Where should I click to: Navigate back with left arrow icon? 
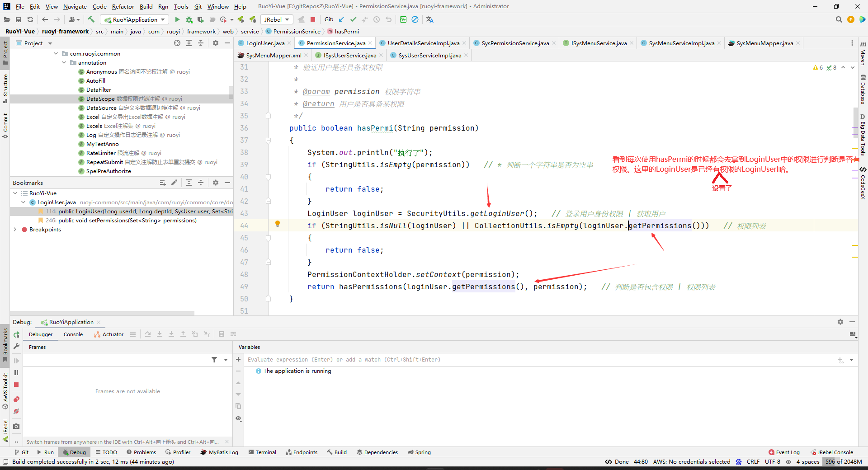click(x=45, y=19)
